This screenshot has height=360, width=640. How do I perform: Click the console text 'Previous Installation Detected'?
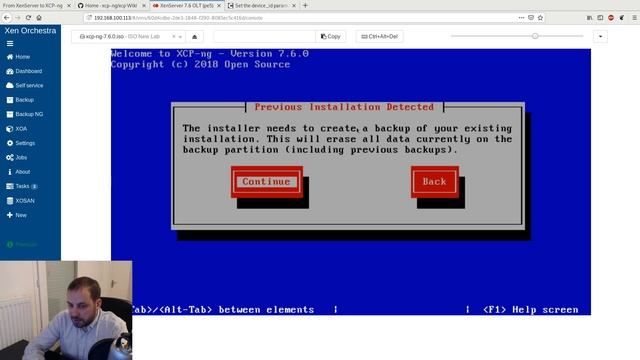click(344, 107)
